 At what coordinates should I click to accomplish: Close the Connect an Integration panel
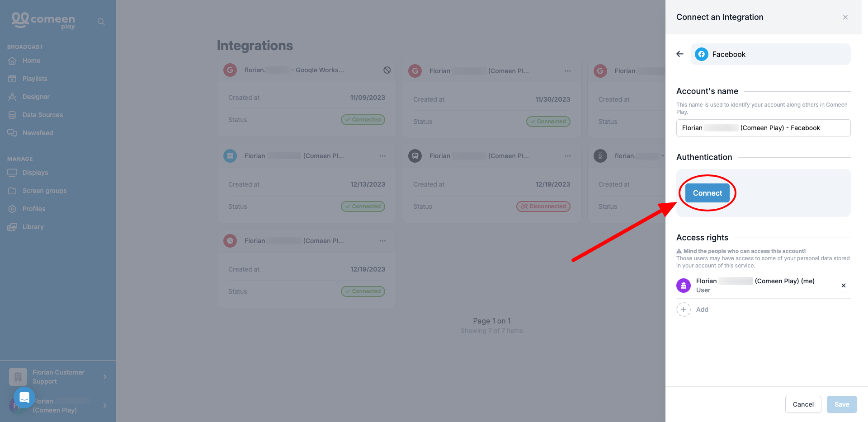click(845, 17)
